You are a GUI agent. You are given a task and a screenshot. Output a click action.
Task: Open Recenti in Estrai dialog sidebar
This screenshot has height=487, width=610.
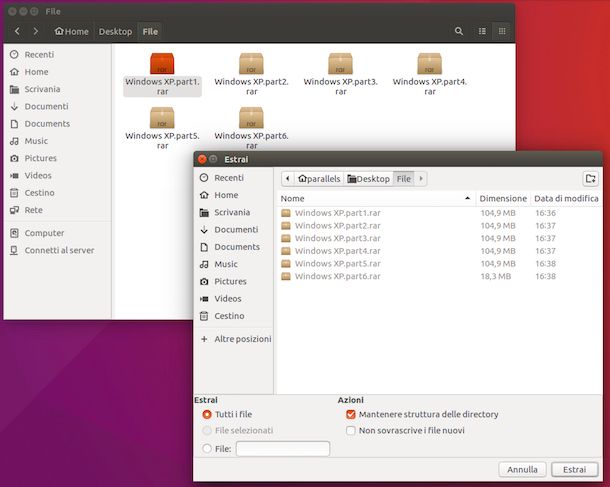pos(233,178)
